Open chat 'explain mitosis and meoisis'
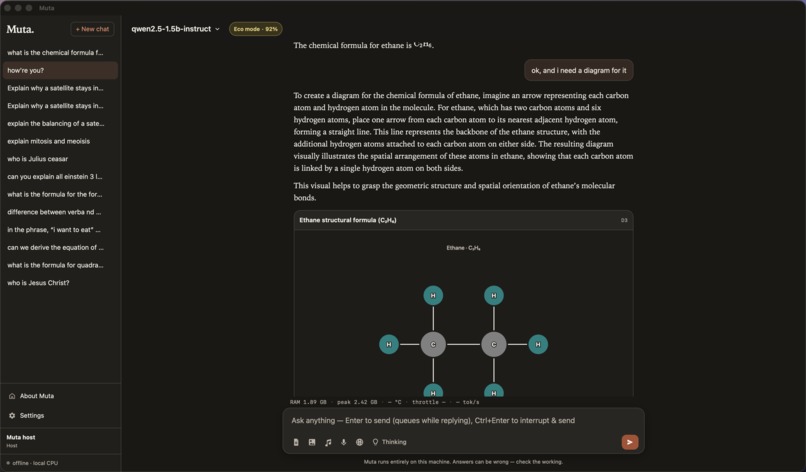The width and height of the screenshot is (806, 472). pyautogui.click(x=60, y=141)
